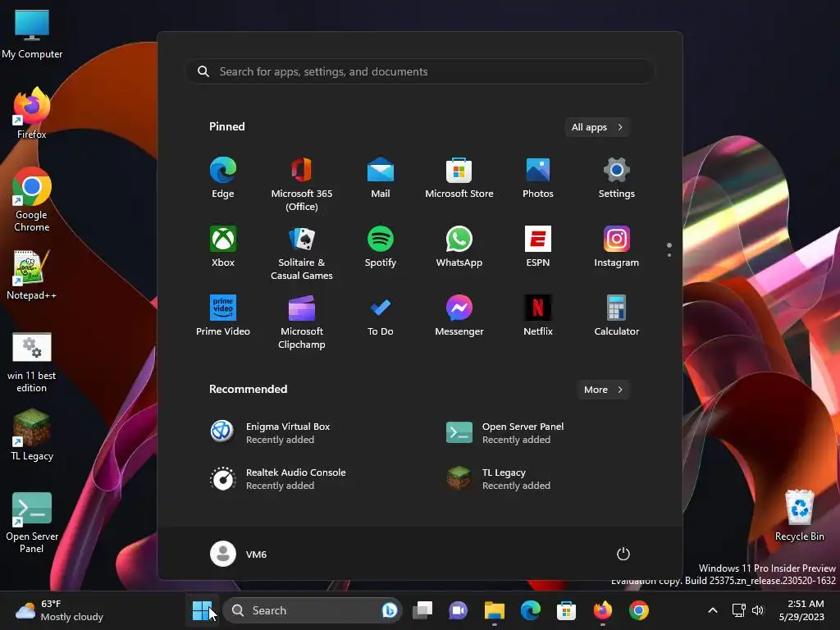The height and width of the screenshot is (630, 840).
Task: Select Open Server Panel desktop shortcut
Action: (32, 523)
